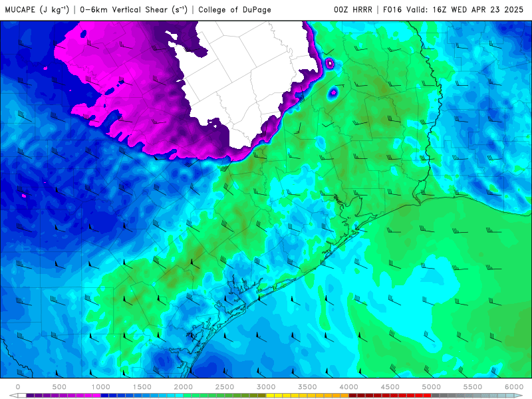Screen dimensions: 532x399
Task: Click the '4000' tick label on the colorbar
Action: pos(348,387)
